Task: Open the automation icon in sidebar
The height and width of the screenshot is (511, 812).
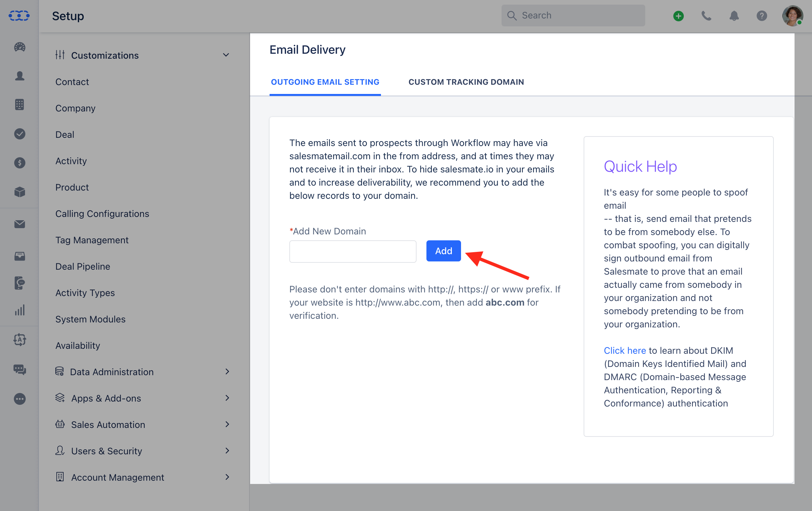Action: point(19,340)
